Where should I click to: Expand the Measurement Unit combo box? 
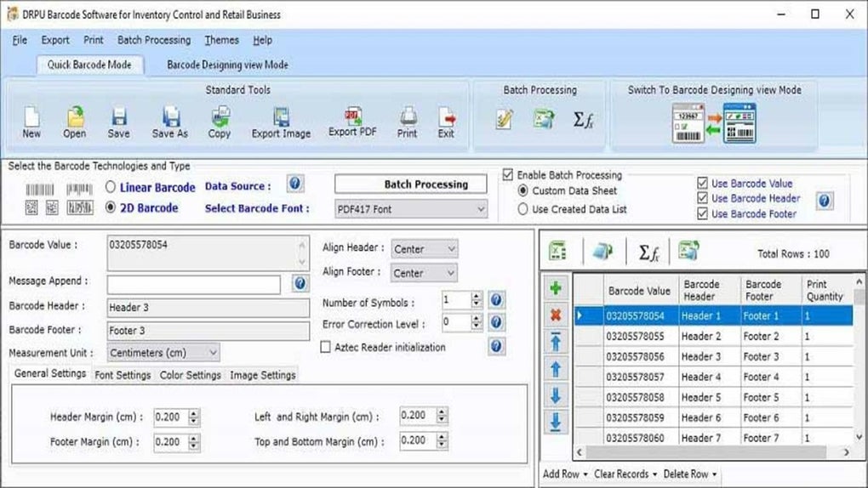pos(163,353)
